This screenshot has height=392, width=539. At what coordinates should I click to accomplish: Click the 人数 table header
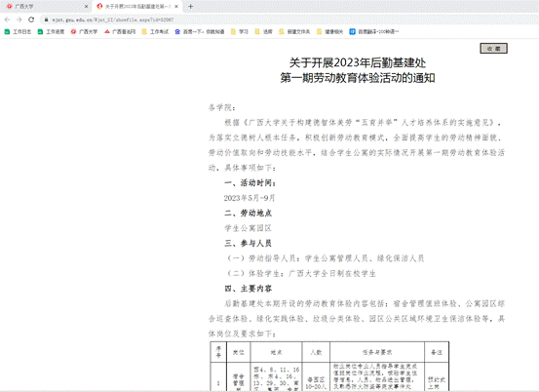tap(316, 352)
